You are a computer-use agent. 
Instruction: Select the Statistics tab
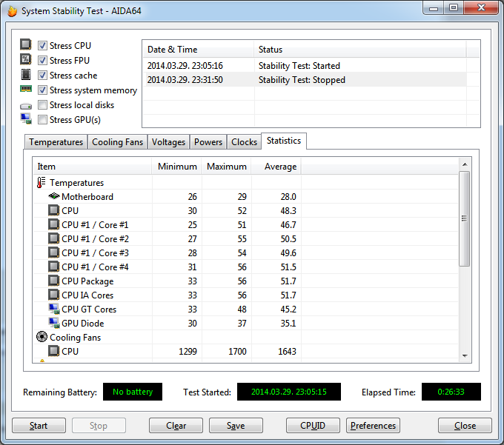coord(284,141)
